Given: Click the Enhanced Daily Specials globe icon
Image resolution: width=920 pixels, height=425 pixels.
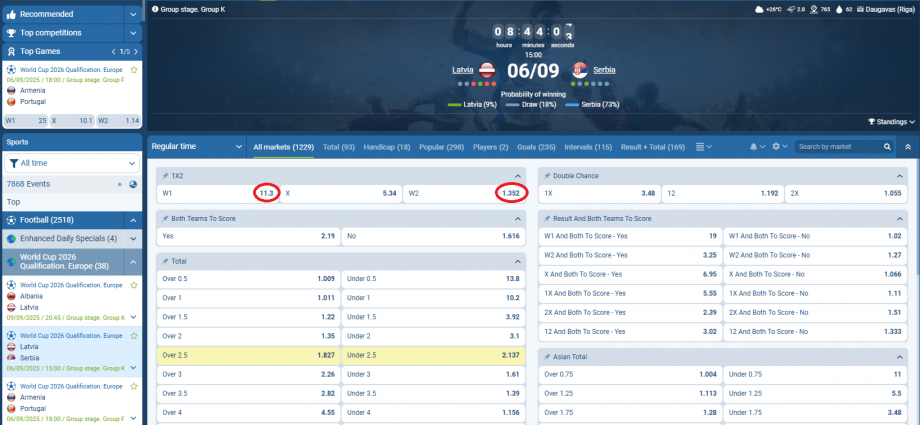Looking at the screenshot, I should (x=11, y=239).
